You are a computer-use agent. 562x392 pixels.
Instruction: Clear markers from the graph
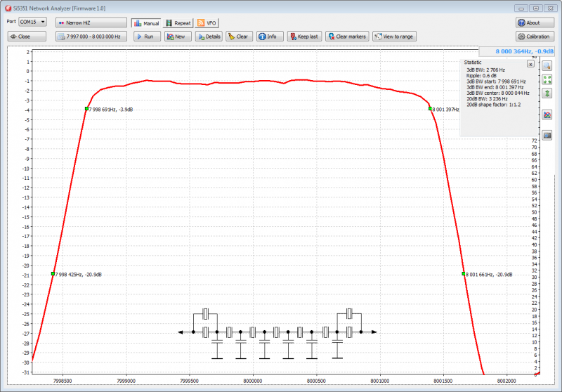pos(347,36)
